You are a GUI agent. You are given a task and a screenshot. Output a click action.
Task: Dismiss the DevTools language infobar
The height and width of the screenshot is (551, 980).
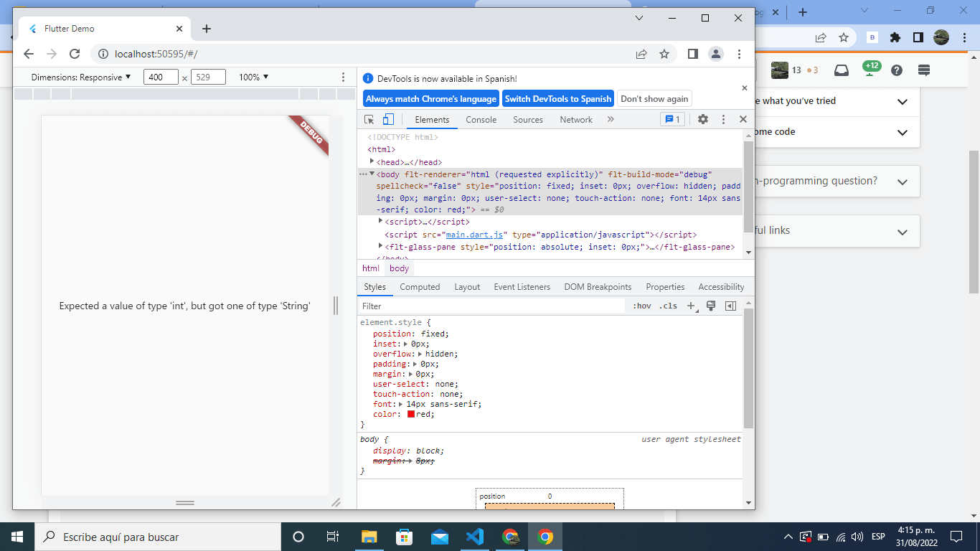pos(744,88)
